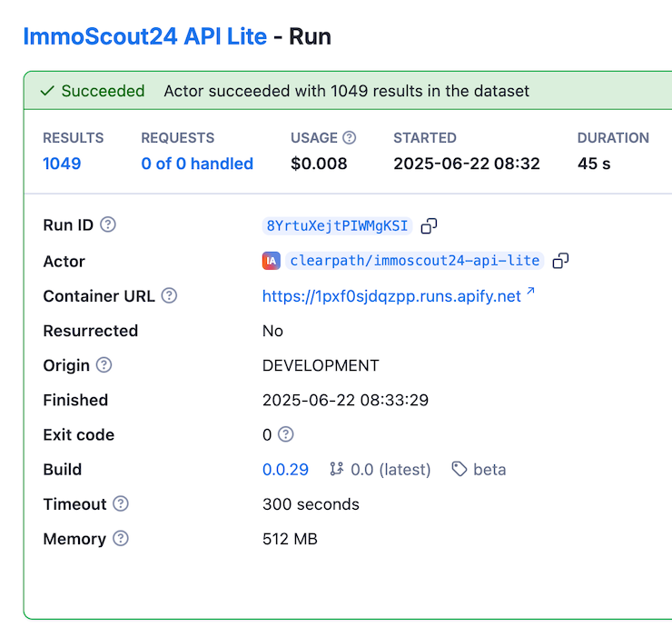Click the Usage help question-mark icon
This screenshot has height=637, width=672.
(x=350, y=138)
